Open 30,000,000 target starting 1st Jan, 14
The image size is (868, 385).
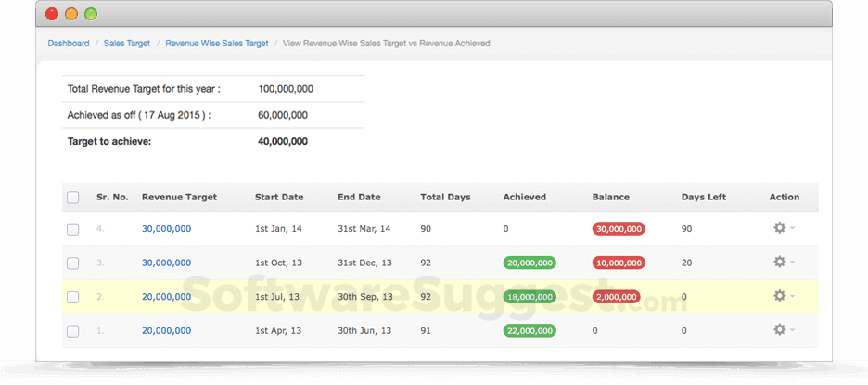[167, 229]
